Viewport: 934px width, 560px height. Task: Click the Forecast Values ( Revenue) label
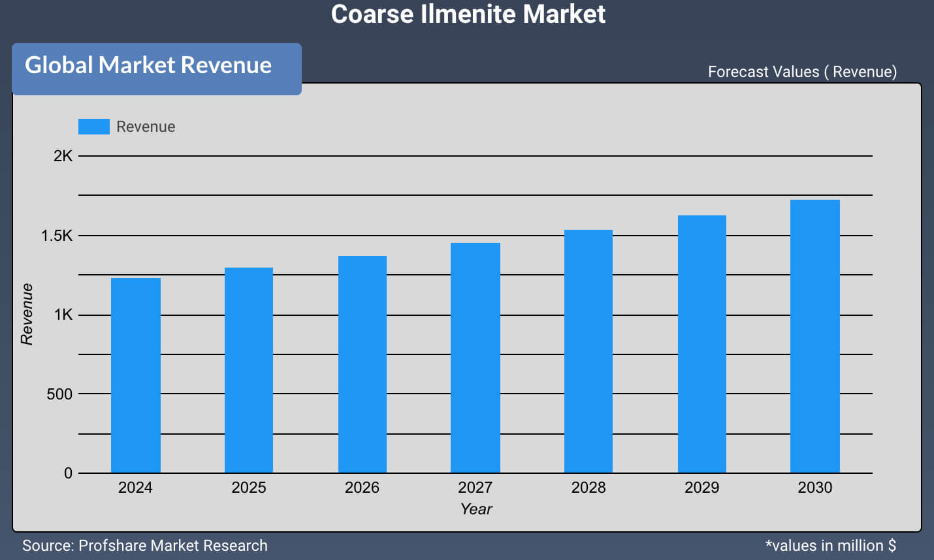pyautogui.click(x=802, y=72)
